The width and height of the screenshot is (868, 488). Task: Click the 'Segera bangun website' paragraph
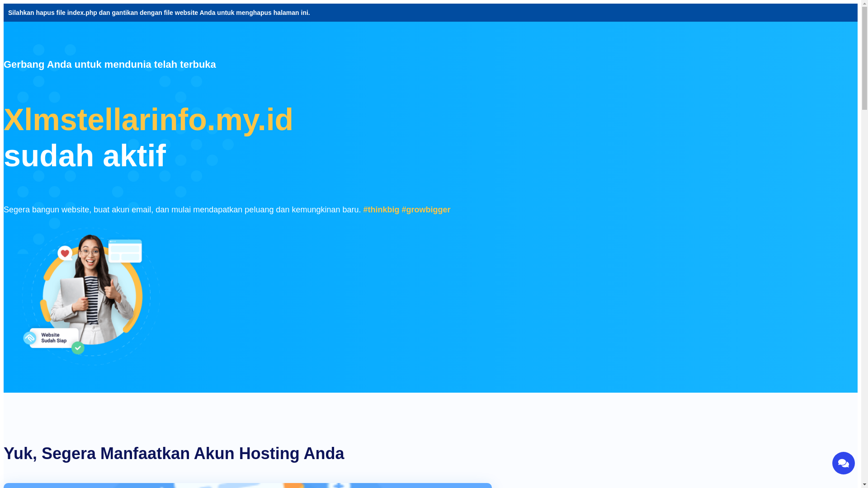point(227,210)
